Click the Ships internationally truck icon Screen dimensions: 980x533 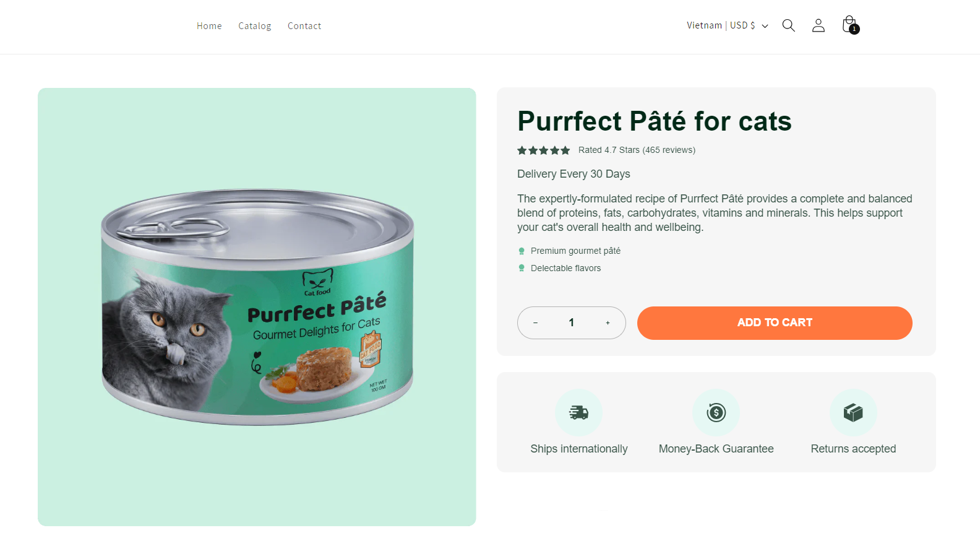(578, 412)
